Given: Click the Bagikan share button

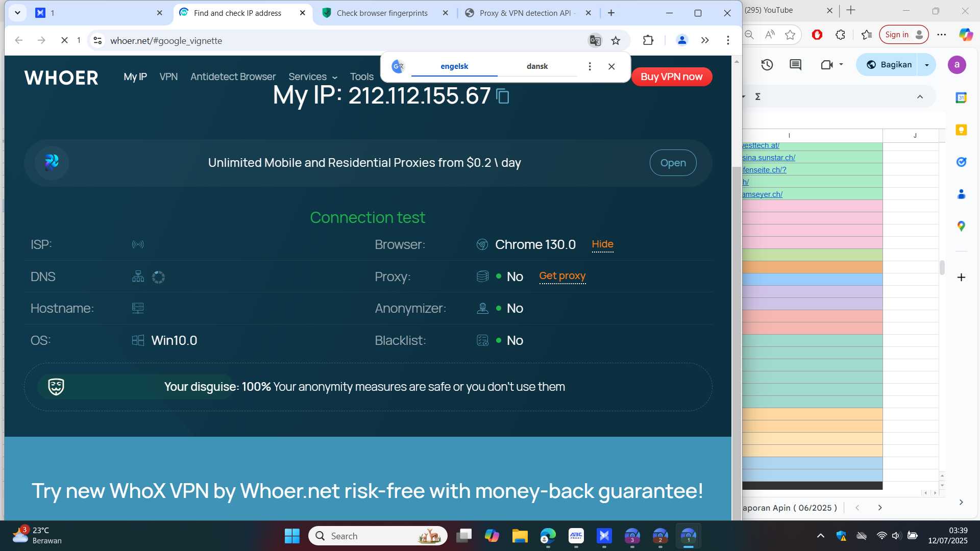Looking at the screenshot, I should 889,65.
